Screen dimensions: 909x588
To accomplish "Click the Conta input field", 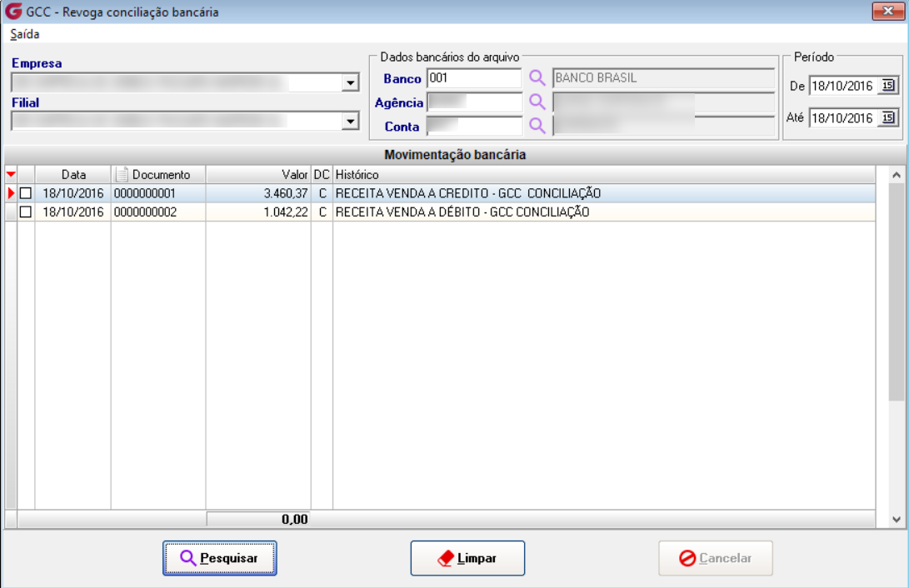I will click(x=474, y=126).
